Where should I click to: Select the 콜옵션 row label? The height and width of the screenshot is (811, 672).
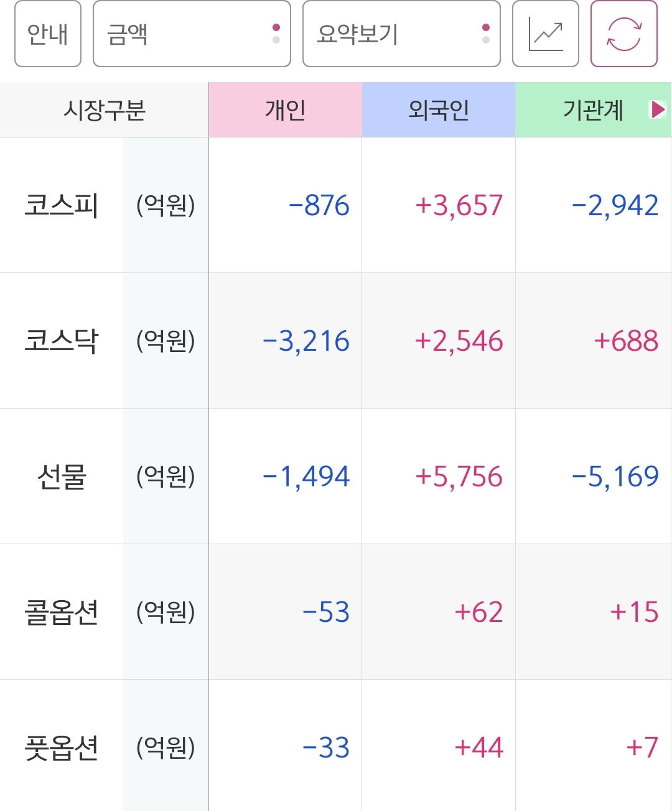pos(62,612)
